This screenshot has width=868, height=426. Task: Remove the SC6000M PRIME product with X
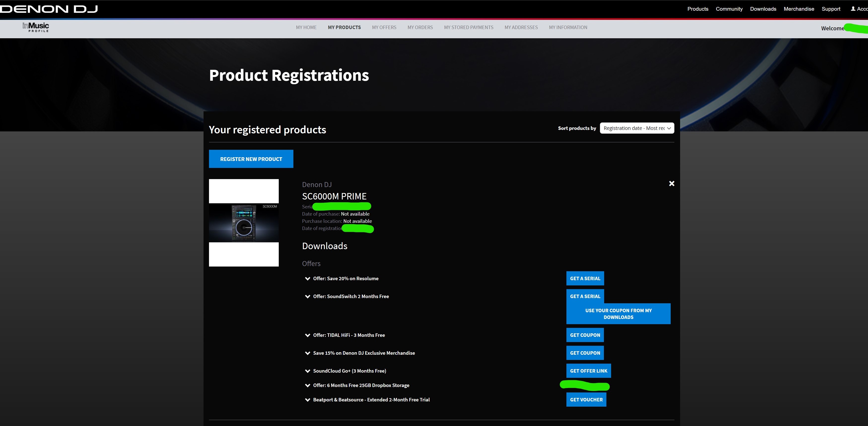click(x=672, y=184)
